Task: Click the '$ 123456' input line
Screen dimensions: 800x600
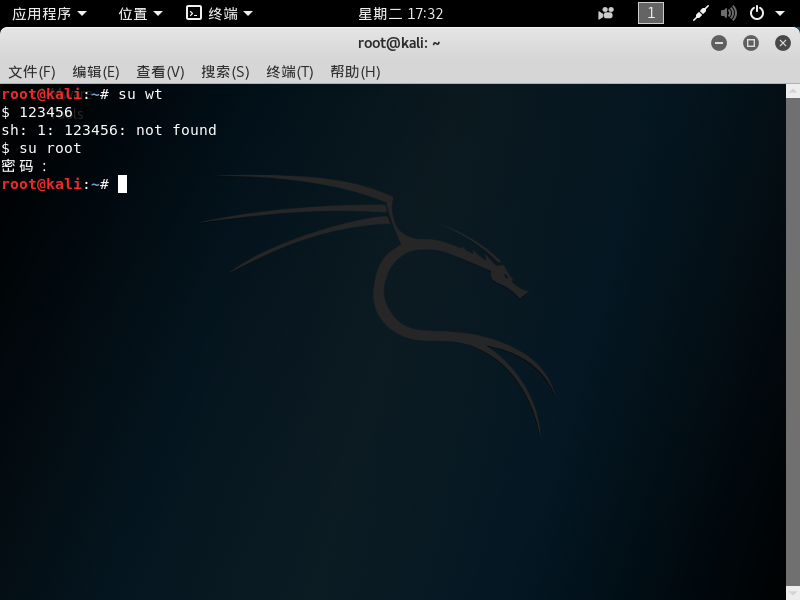Action: pos(37,112)
